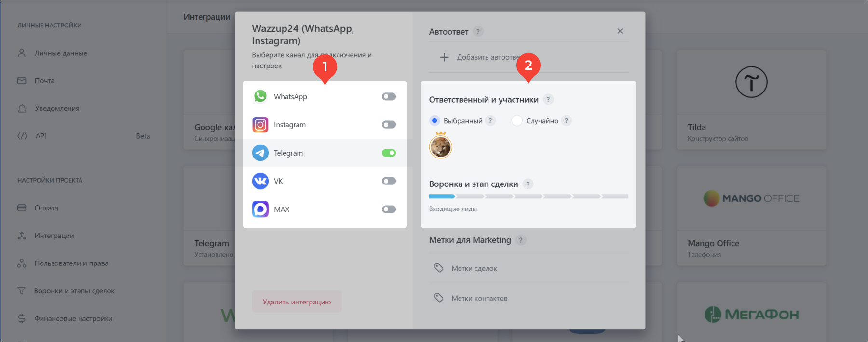Click the tag icon for Метки сделок
Viewport: 868px width, 342px height.
439,268
